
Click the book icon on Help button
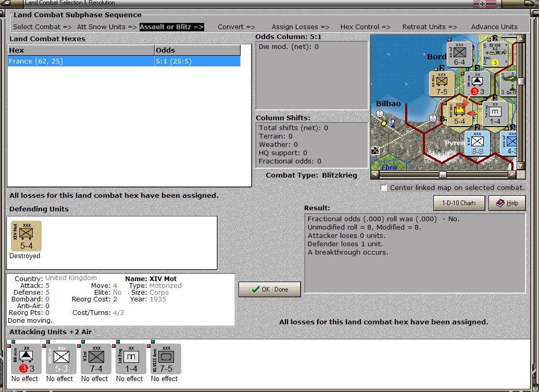pyautogui.click(x=500, y=203)
